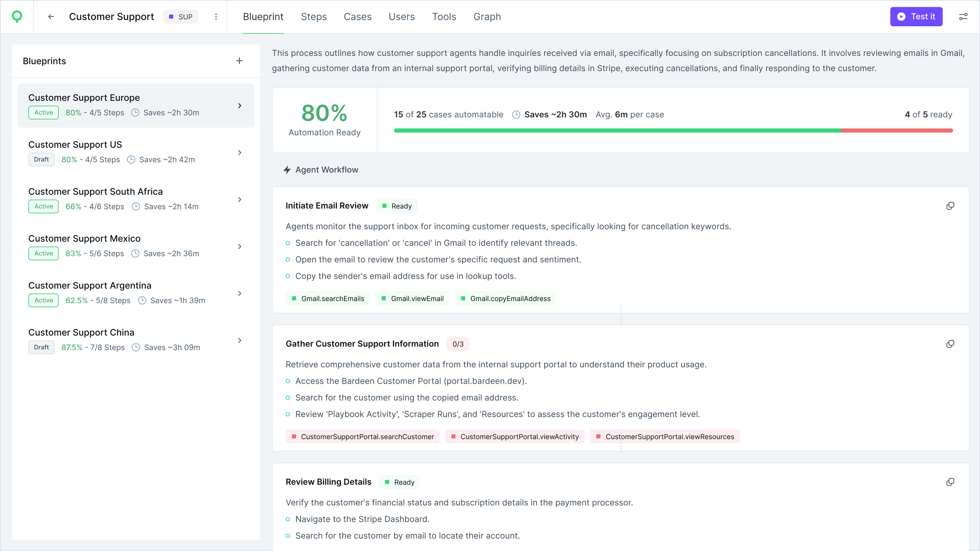The width and height of the screenshot is (980, 551).
Task: Copy the Review Billing Details step
Action: (x=950, y=482)
